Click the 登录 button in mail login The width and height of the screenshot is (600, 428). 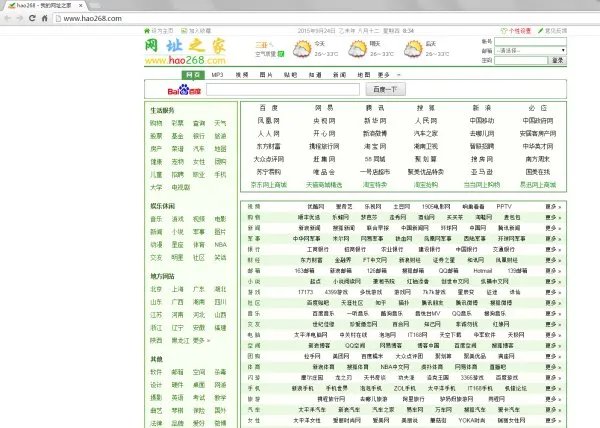click(x=557, y=61)
